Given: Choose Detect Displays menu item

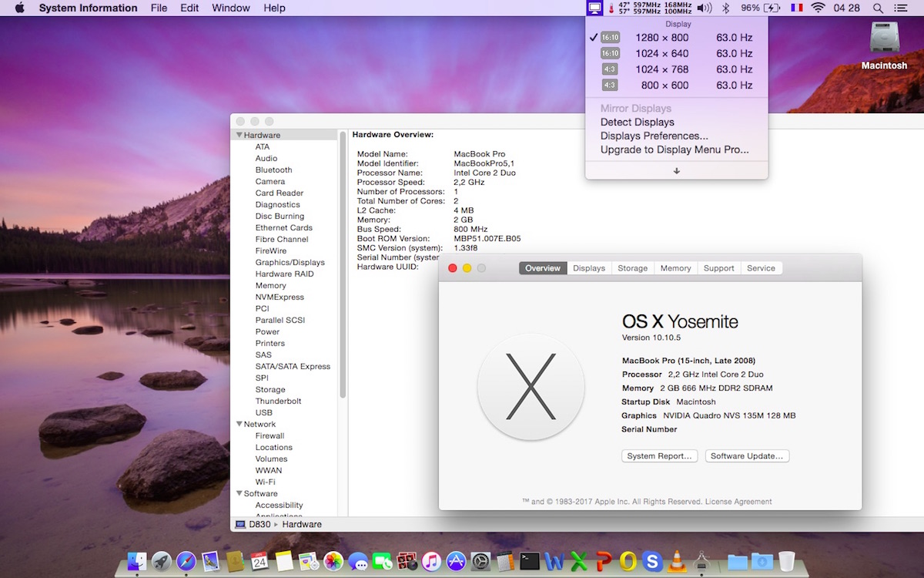Looking at the screenshot, I should 638,122.
